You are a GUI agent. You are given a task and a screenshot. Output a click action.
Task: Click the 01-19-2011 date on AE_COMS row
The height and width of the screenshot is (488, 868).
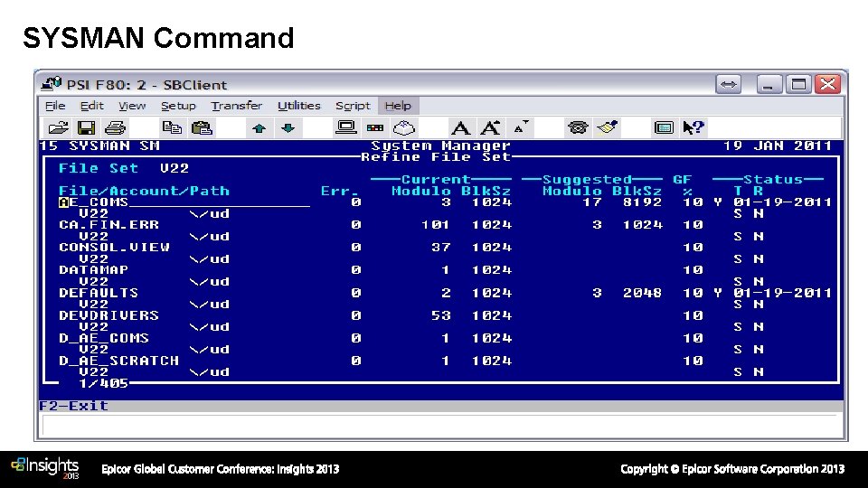783,202
